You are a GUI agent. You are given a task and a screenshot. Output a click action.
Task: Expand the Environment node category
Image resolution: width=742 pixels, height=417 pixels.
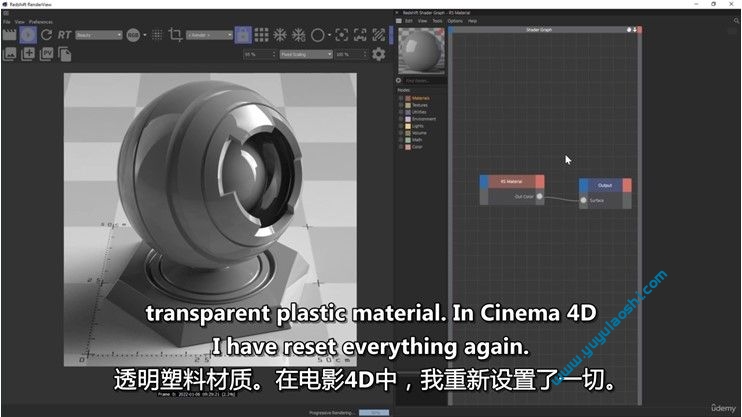coord(401,119)
